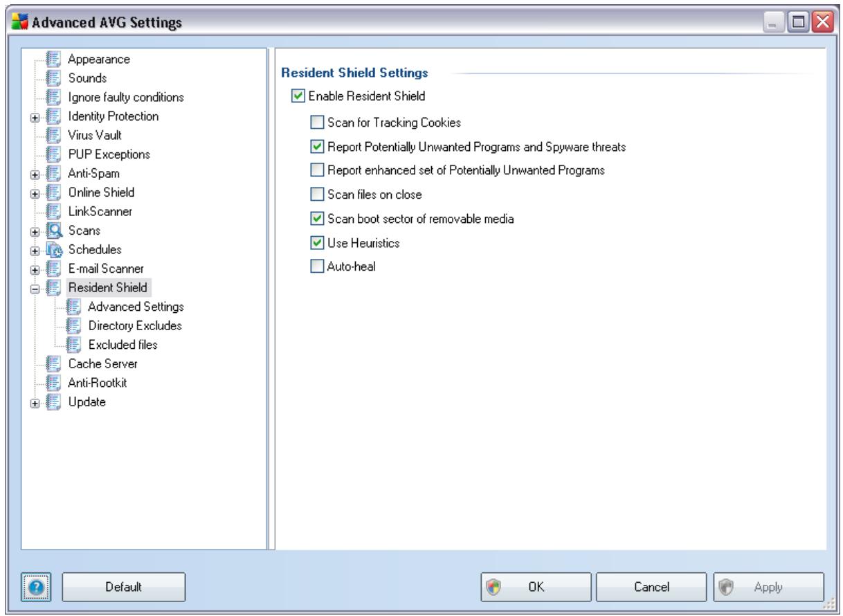Click the Sounds tree icon
The image size is (843, 616).
click(55, 79)
